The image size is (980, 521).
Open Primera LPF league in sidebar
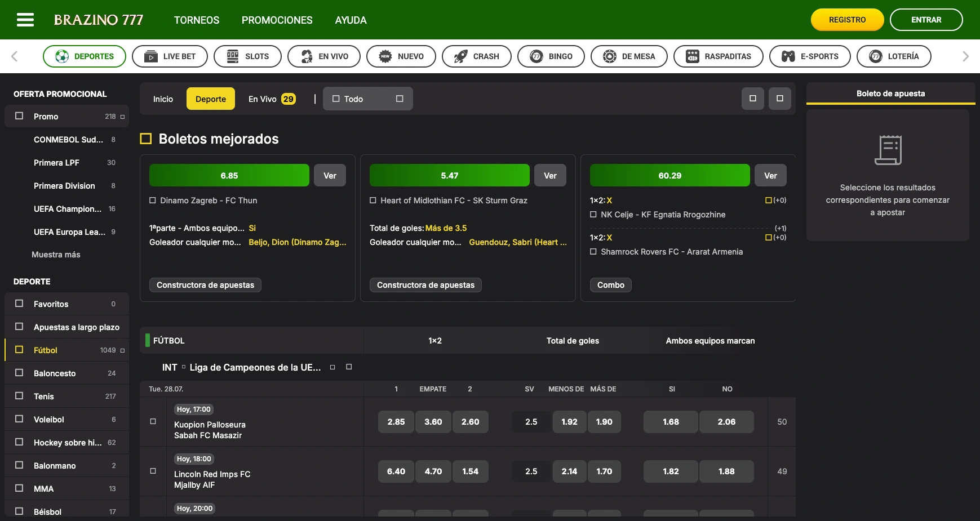[67, 163]
